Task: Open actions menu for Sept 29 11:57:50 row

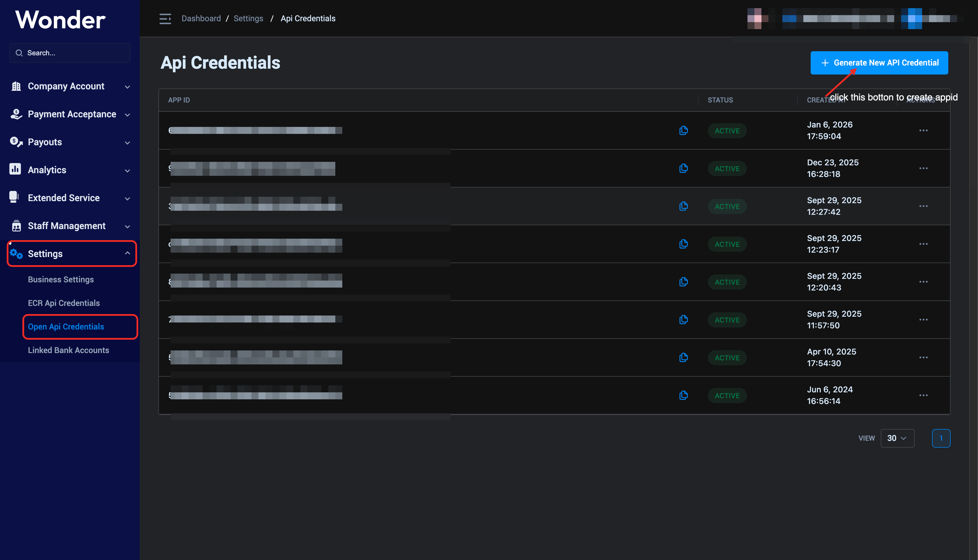Action: [x=923, y=320]
